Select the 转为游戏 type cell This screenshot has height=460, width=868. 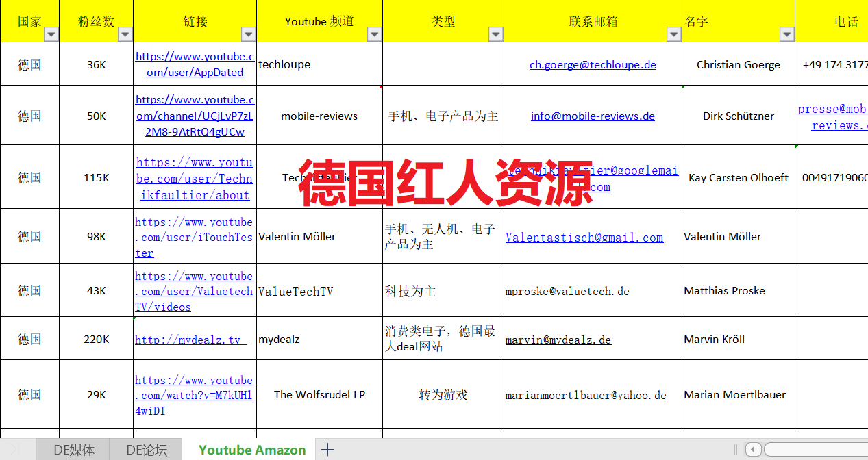tap(443, 394)
